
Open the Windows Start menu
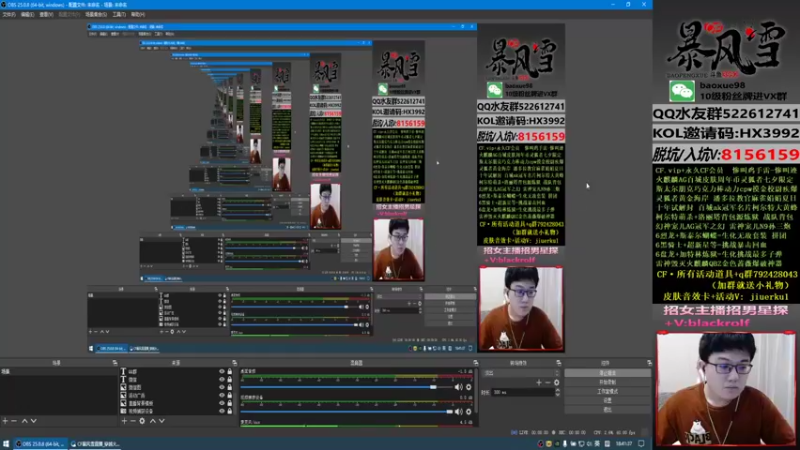(6, 444)
